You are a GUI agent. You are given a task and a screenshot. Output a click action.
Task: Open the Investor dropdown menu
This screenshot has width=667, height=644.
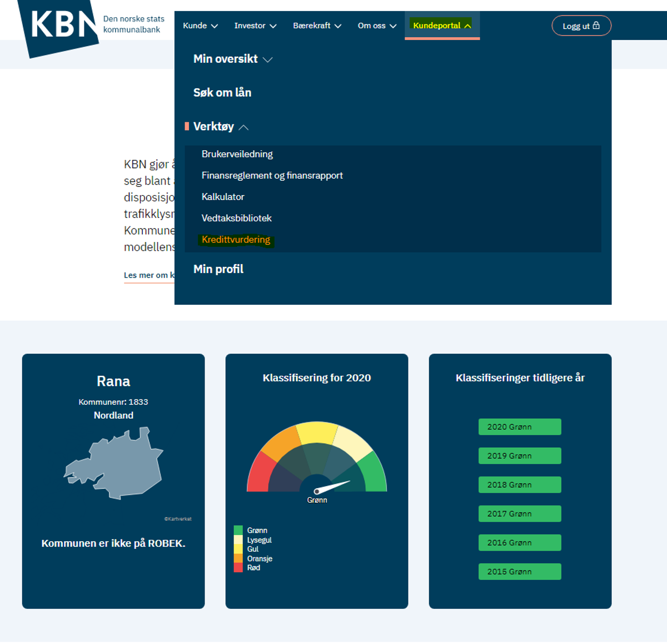coord(255,26)
